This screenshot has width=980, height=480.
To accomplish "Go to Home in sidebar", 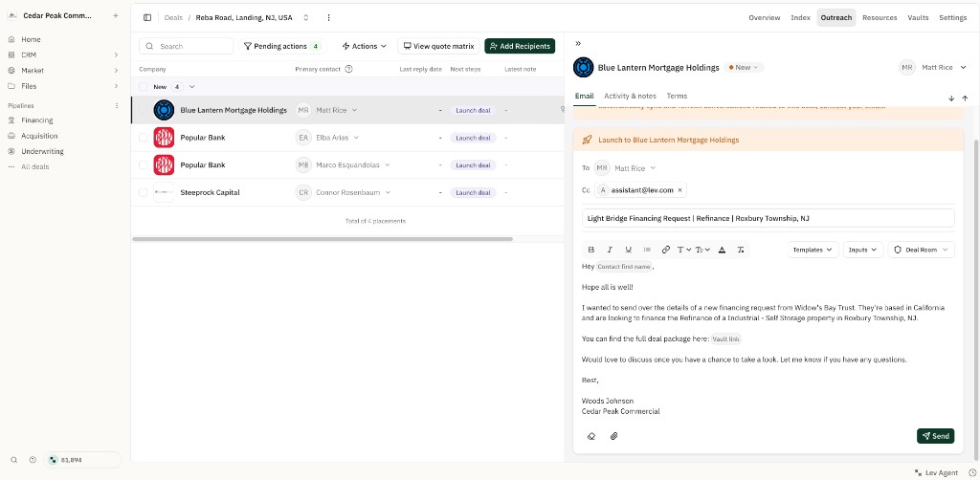I will click(31, 39).
